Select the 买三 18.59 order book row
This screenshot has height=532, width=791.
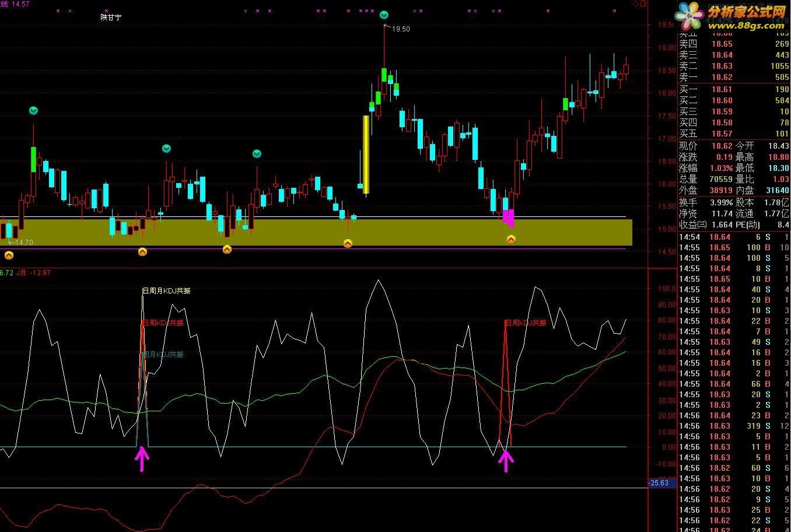coord(734,111)
